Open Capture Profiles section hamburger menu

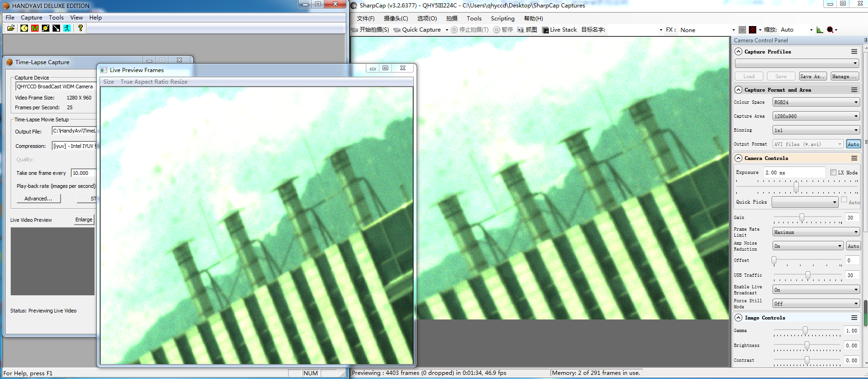point(854,52)
